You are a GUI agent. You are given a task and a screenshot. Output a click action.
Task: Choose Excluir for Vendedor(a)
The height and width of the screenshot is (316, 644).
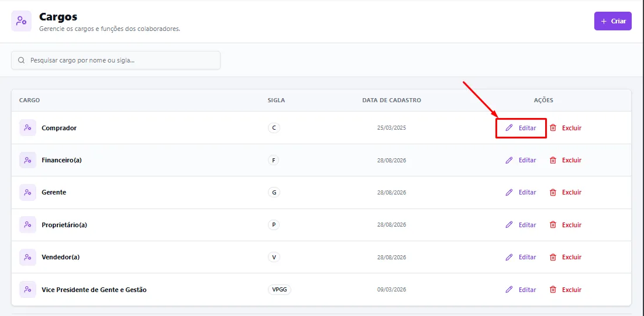[x=571, y=257]
